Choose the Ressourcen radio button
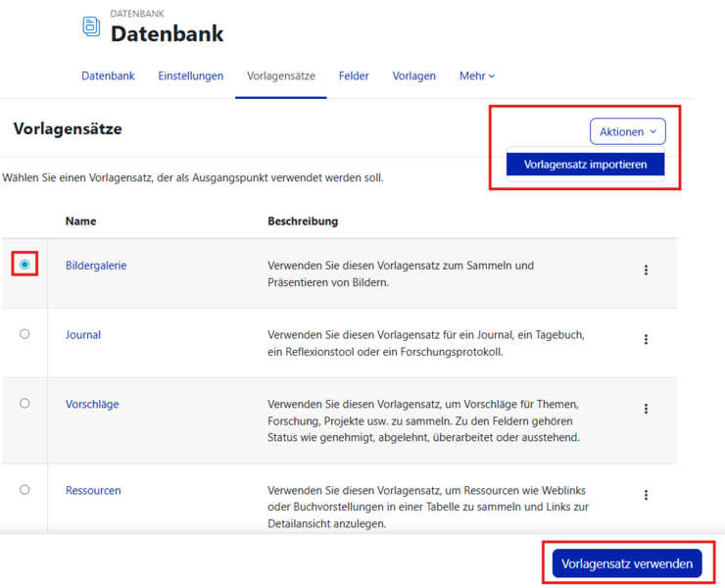Image resolution: width=725 pixels, height=588 pixels. click(x=24, y=489)
